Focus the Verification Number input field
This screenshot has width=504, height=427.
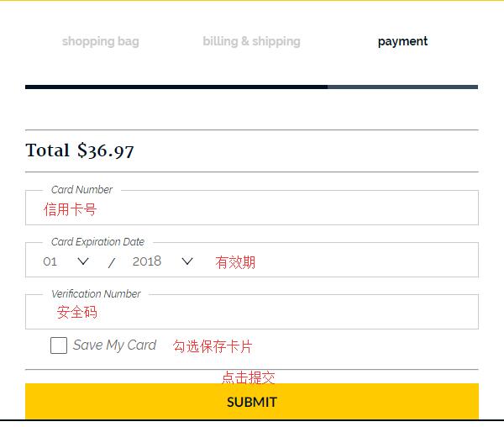coord(252,312)
